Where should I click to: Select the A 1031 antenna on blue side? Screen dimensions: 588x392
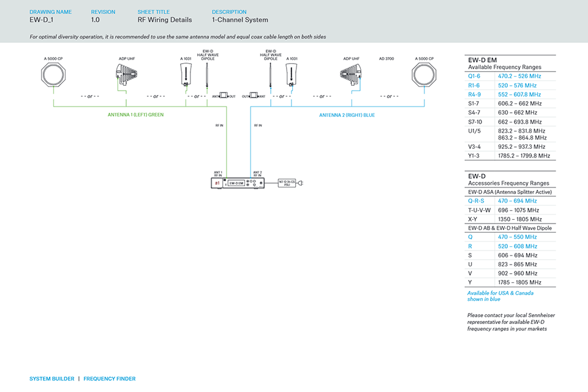point(292,75)
